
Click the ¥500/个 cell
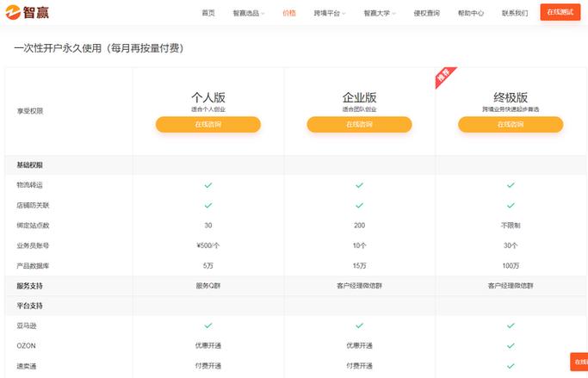coord(208,245)
